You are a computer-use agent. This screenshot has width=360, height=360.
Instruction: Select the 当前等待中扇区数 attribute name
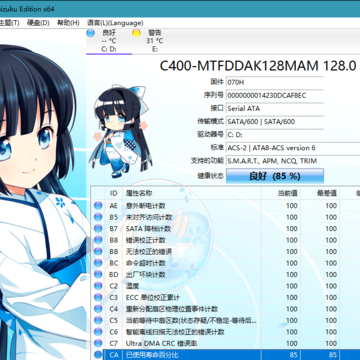click(191, 320)
